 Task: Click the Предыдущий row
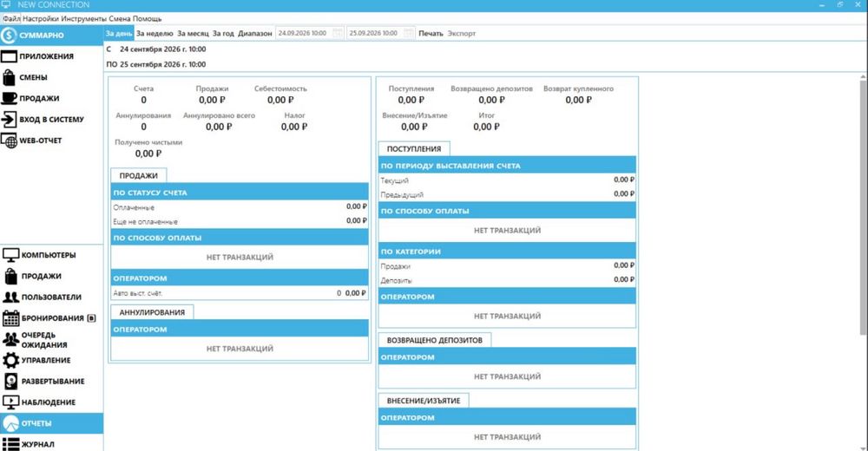coord(507,194)
